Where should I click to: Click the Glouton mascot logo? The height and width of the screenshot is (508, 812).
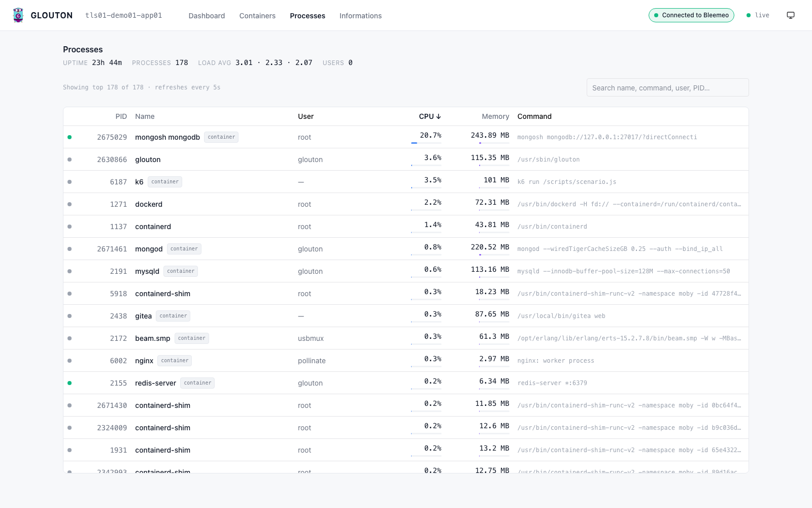[18, 15]
